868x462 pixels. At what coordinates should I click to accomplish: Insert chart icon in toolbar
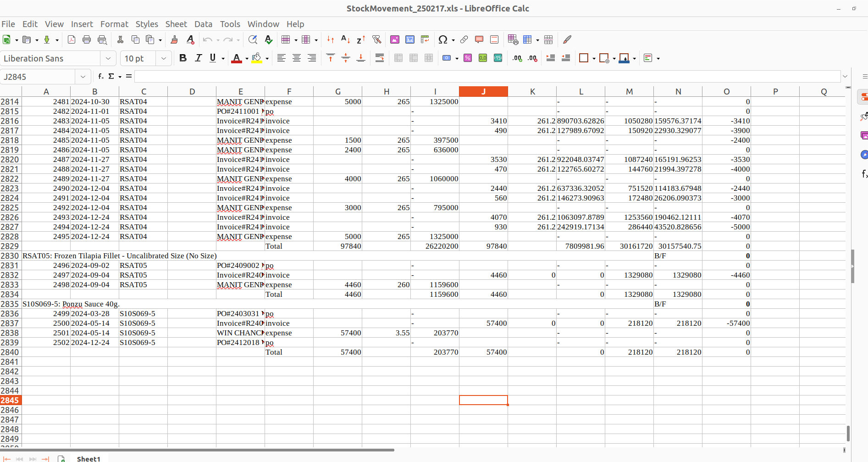[410, 40]
